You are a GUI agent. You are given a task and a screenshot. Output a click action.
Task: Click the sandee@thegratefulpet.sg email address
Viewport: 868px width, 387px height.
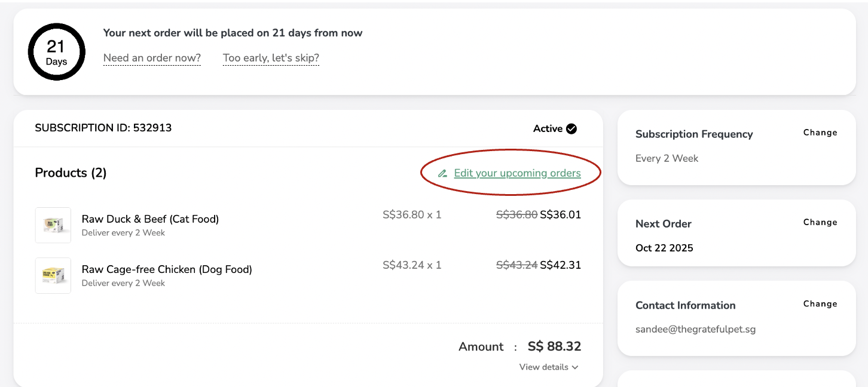click(x=695, y=329)
